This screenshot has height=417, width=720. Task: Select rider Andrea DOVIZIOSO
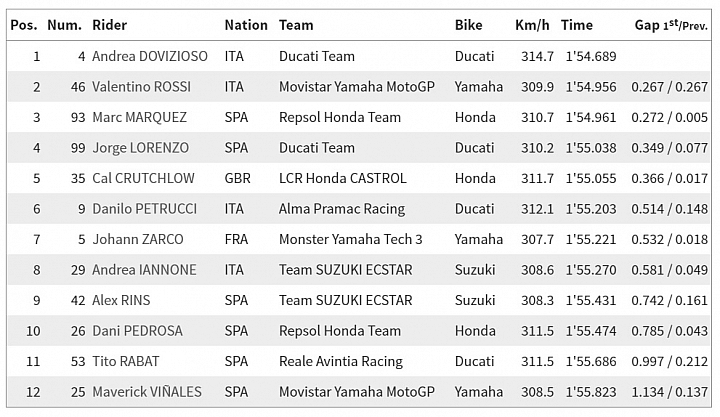click(x=150, y=56)
